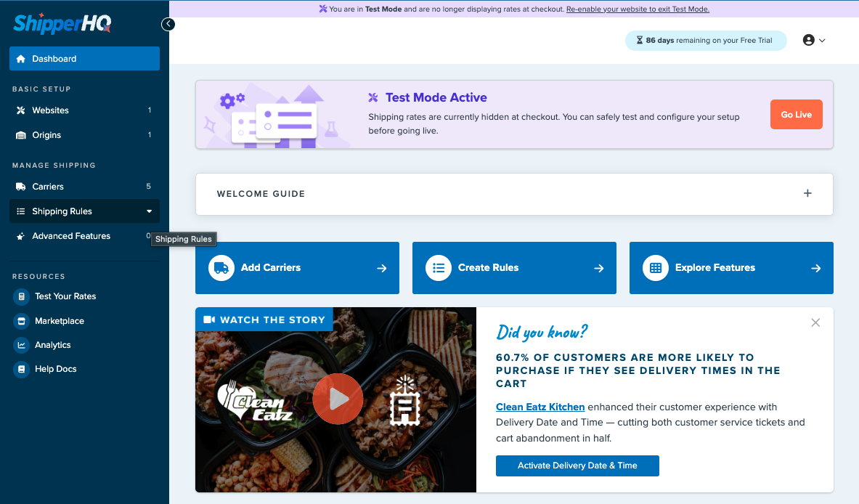Click the Advanced Features star icon
The height and width of the screenshot is (504, 859).
[x=21, y=237]
